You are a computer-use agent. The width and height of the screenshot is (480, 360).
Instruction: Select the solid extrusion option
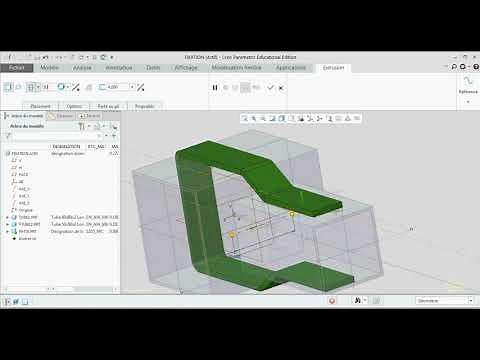point(8,87)
